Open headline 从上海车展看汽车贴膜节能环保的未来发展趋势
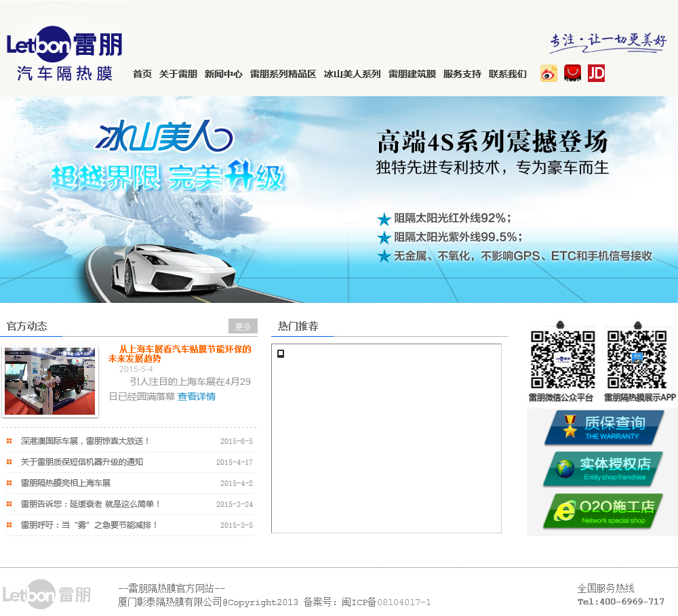This screenshot has height=616, width=678. [180, 354]
